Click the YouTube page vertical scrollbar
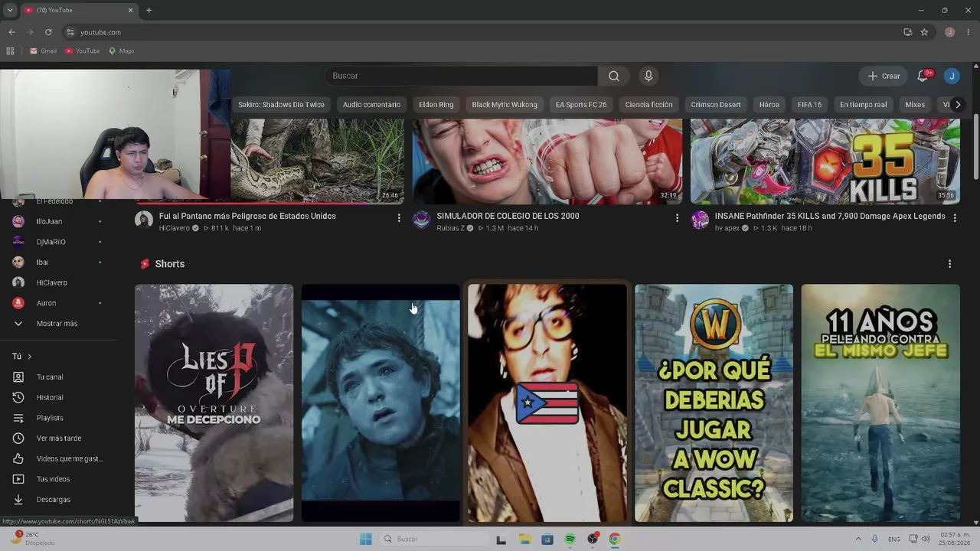This screenshot has height=551, width=980. pos(976,148)
